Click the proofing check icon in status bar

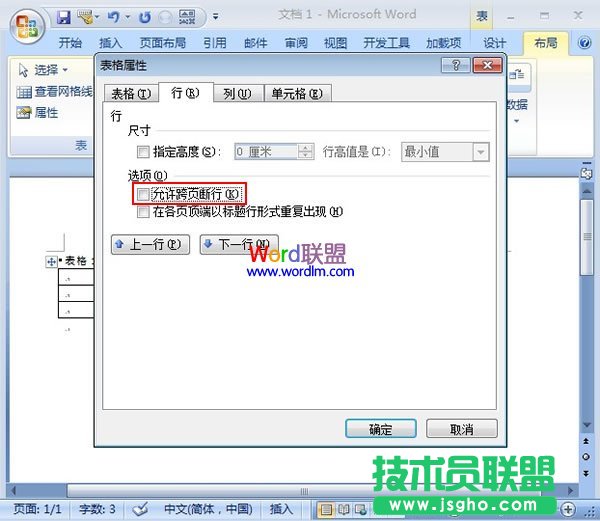pyautogui.click(x=140, y=509)
